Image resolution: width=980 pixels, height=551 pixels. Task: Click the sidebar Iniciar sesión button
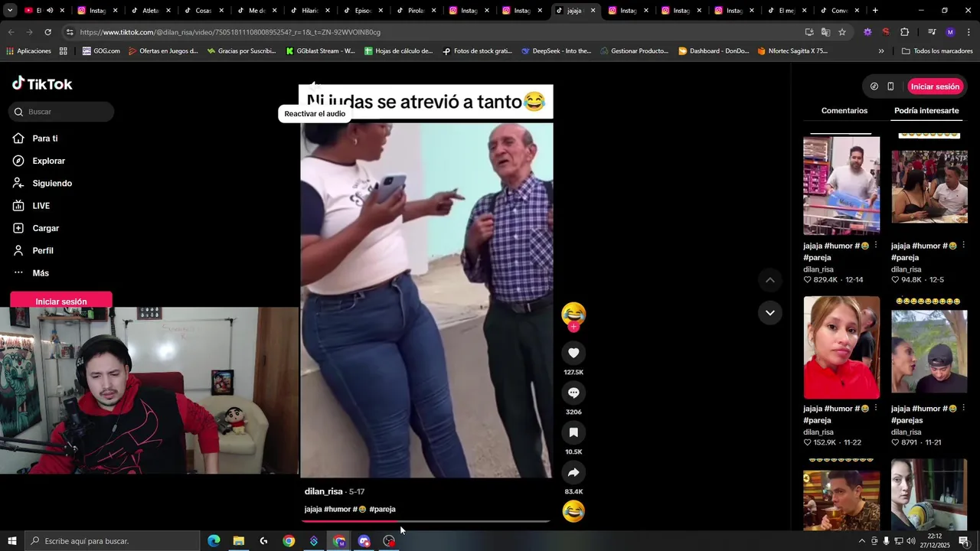(x=61, y=301)
